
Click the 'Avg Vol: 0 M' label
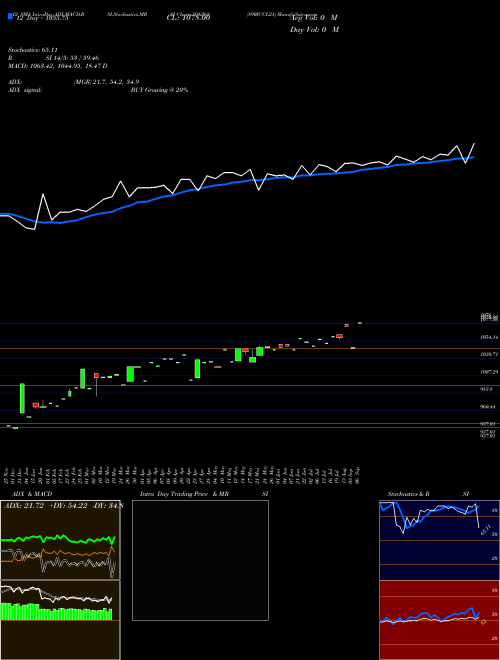(314, 18)
